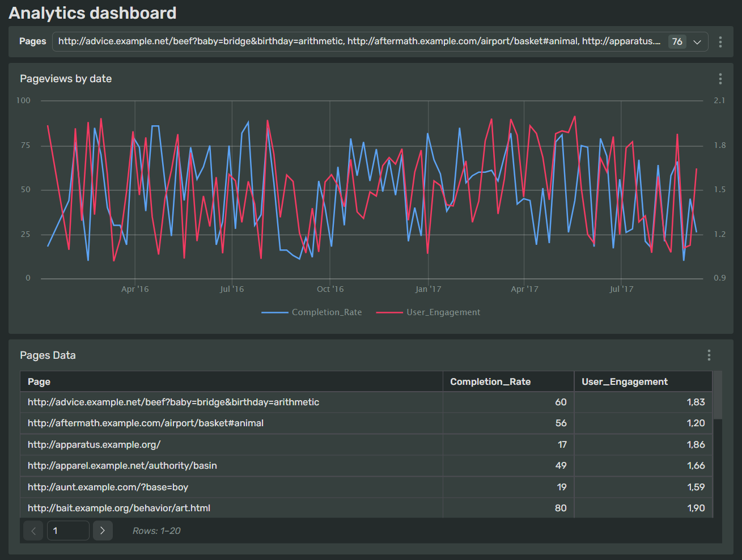Expand the Pages multi-select dropdown
This screenshot has height=560, width=742.
click(697, 42)
